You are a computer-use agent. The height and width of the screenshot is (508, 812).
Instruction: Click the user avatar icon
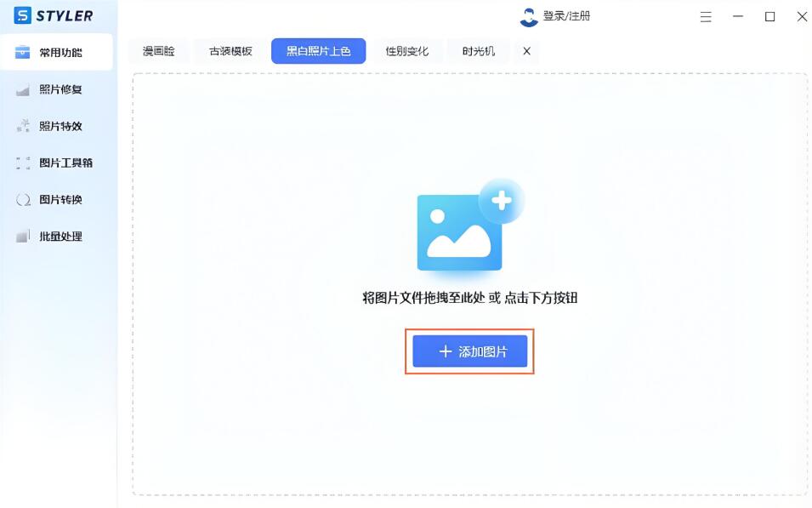[529, 16]
